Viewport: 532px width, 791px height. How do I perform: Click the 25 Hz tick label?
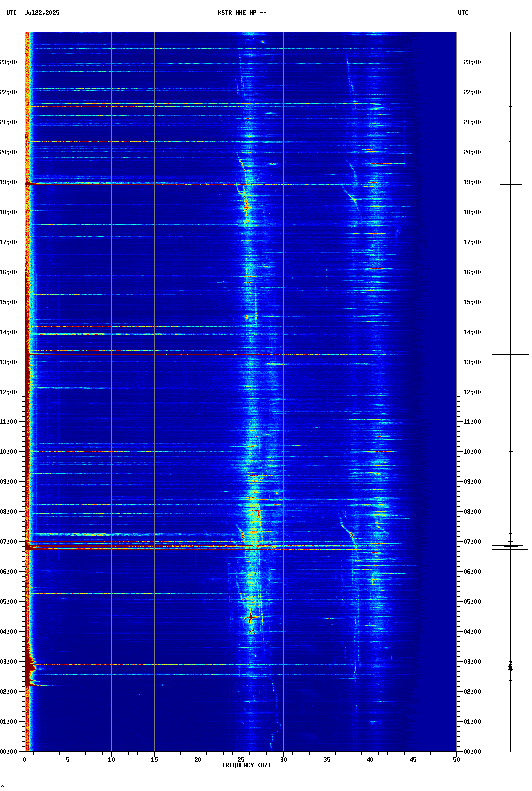tap(241, 760)
